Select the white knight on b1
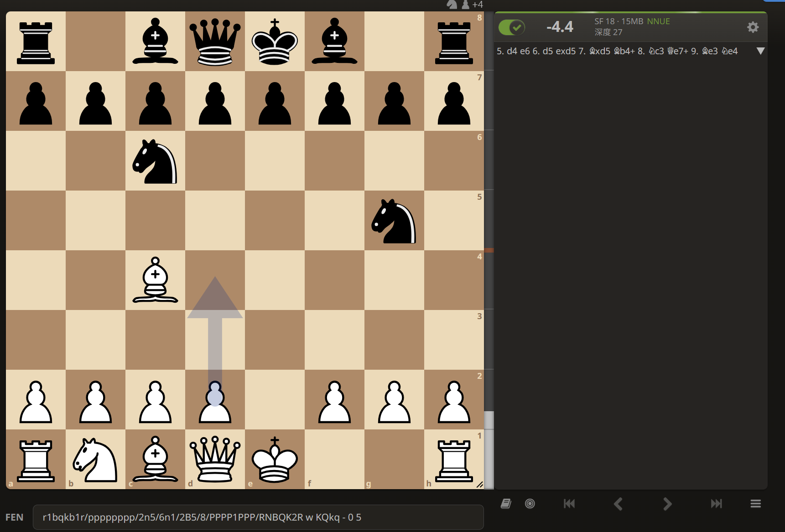This screenshot has width=785, height=532. pos(95,460)
